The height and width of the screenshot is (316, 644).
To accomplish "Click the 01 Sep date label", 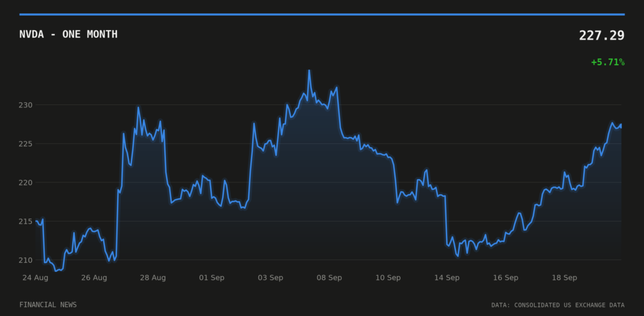I will click(212, 278).
